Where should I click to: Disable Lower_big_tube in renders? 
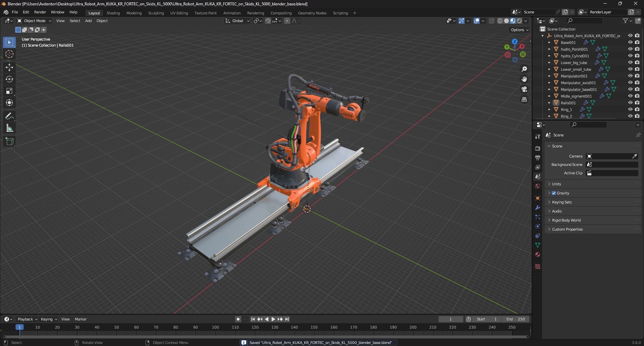click(x=637, y=62)
